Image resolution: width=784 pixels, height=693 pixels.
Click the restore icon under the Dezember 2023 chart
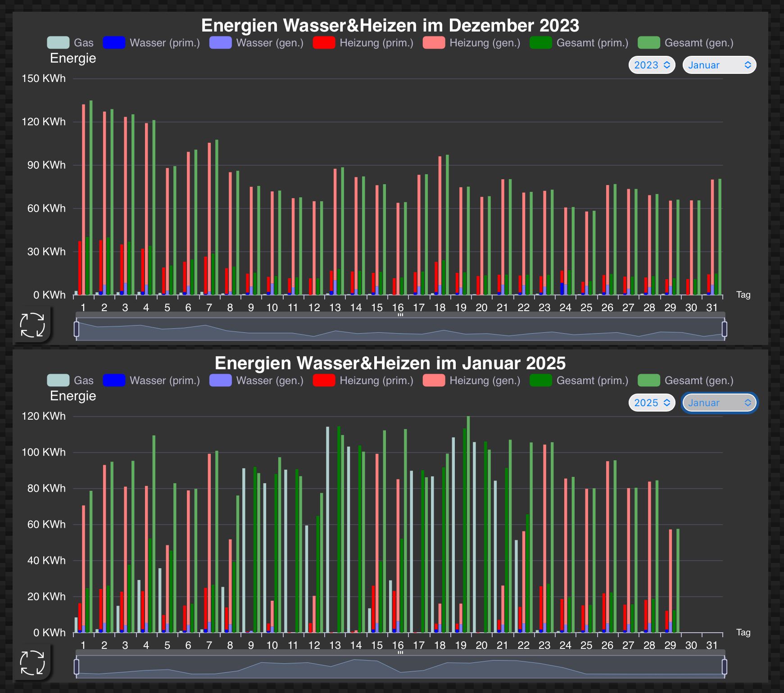32,325
